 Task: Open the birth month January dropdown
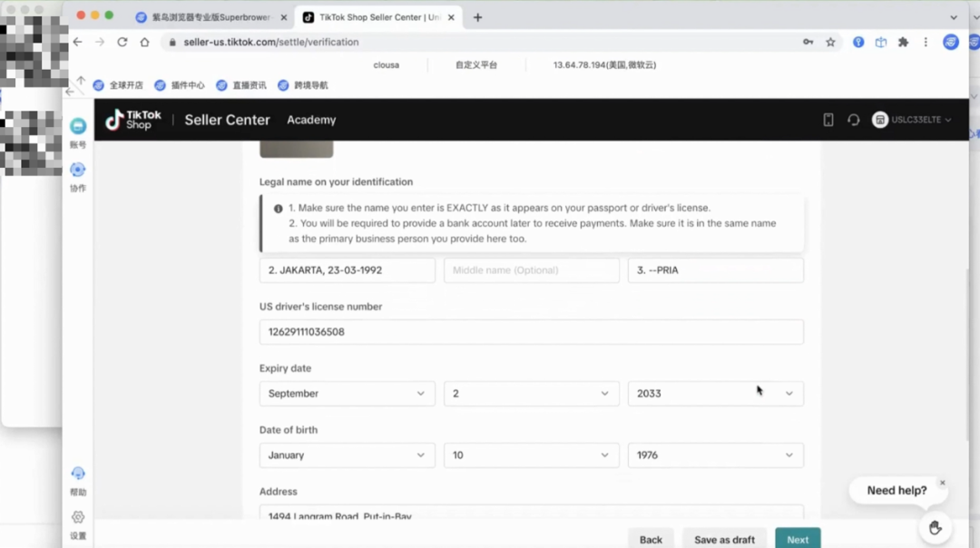click(x=347, y=455)
